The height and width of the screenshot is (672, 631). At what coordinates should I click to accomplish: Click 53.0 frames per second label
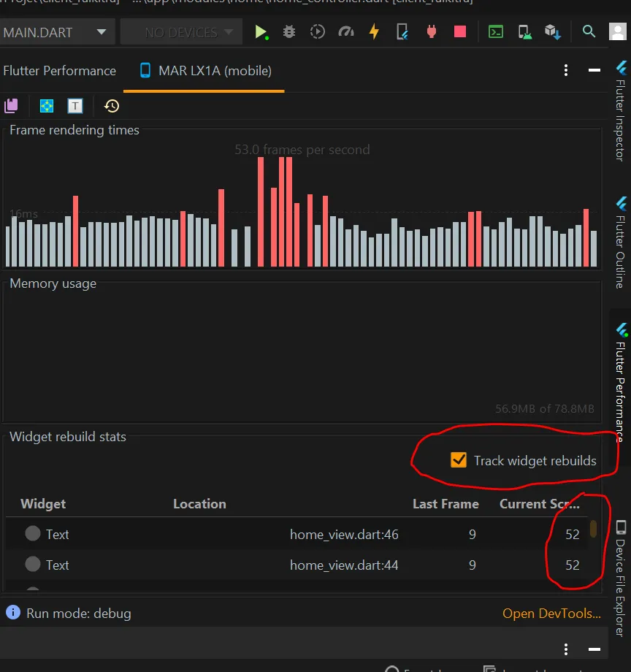click(302, 150)
